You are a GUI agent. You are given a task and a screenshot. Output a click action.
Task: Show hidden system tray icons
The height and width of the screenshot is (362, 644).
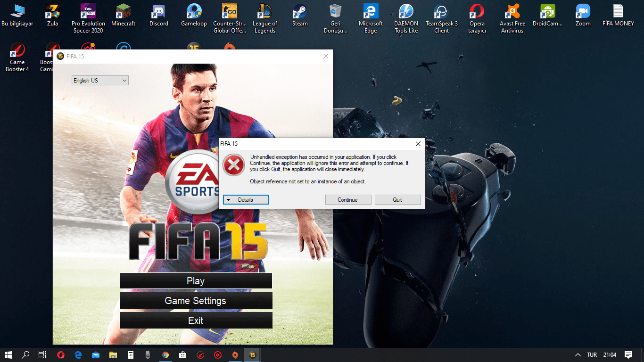pyautogui.click(x=578, y=355)
